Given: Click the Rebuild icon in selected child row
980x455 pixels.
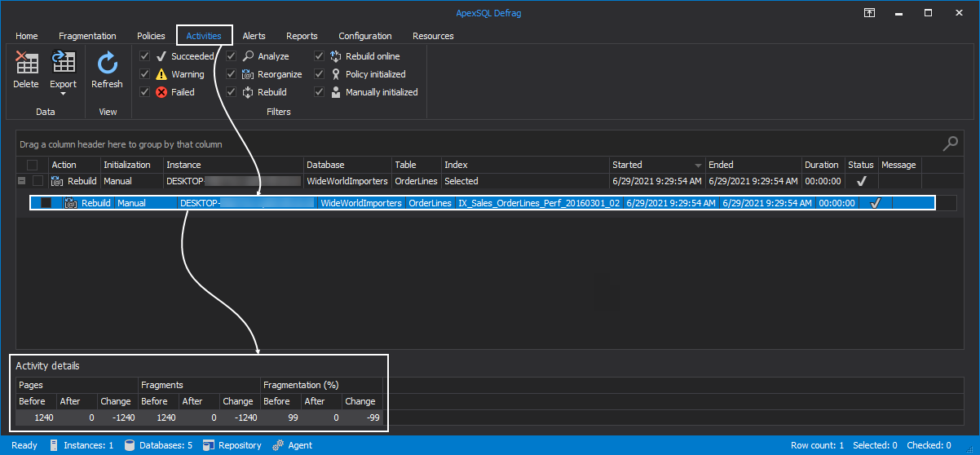Looking at the screenshot, I should 71,203.
